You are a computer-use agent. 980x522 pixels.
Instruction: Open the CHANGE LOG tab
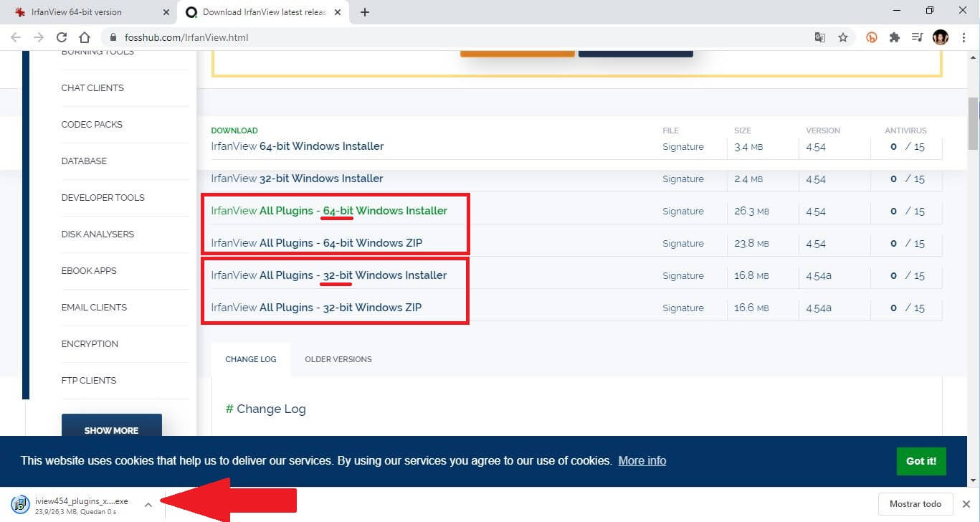pos(251,359)
